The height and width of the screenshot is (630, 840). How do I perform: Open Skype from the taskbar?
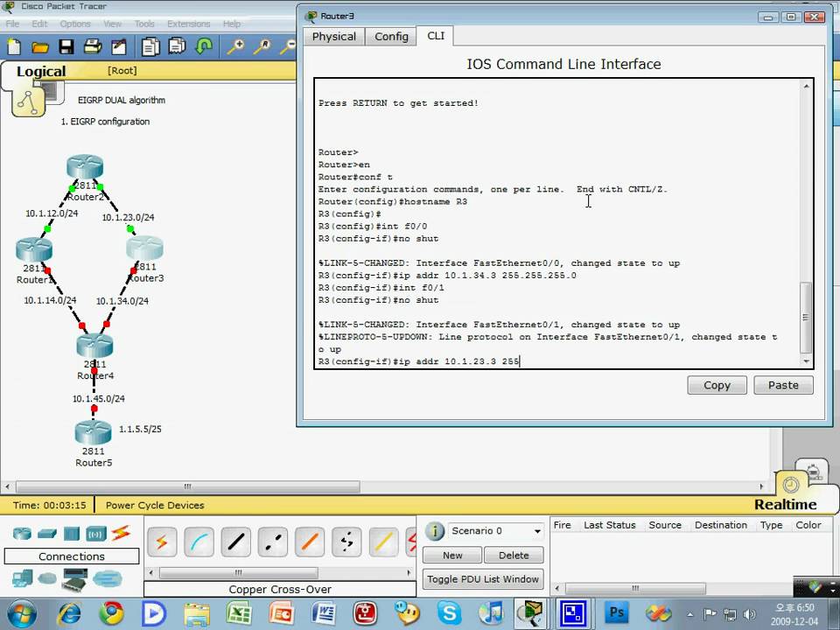pos(449,612)
